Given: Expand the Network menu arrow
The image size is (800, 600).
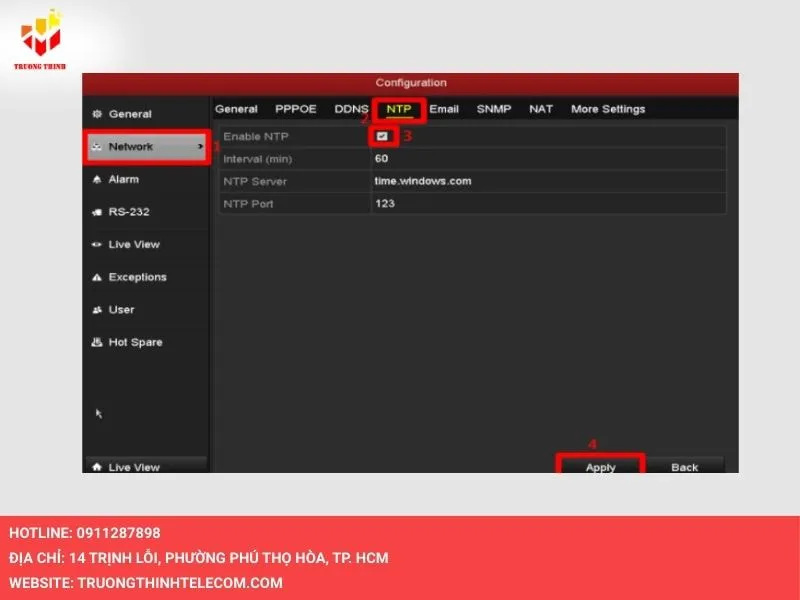Looking at the screenshot, I should coord(201,147).
